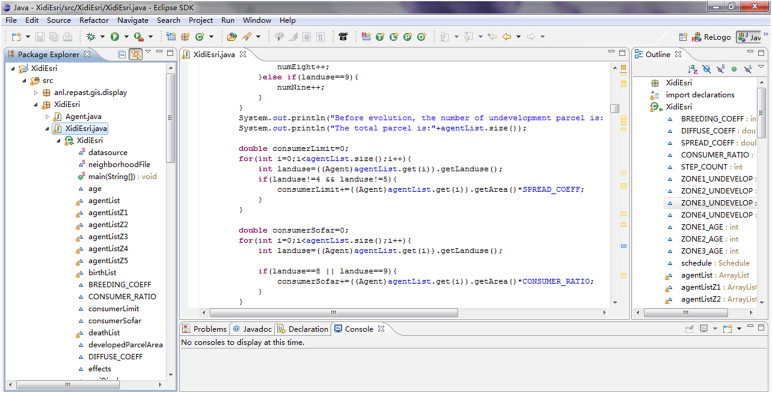
Task: Click the Outline horizontal scrollbar thumb
Action: point(685,313)
